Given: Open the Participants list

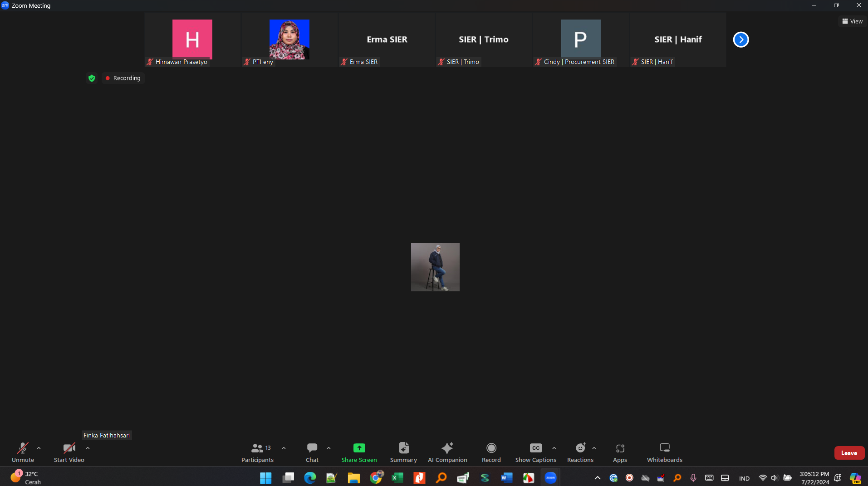Looking at the screenshot, I should point(257,452).
